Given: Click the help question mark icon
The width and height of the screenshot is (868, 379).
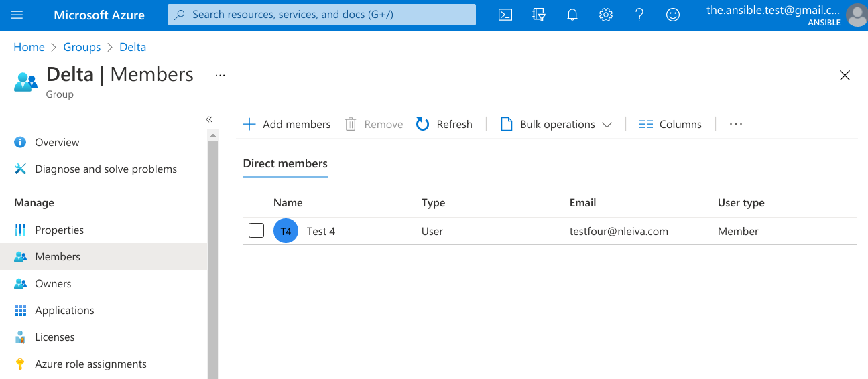Looking at the screenshot, I should coord(639,15).
